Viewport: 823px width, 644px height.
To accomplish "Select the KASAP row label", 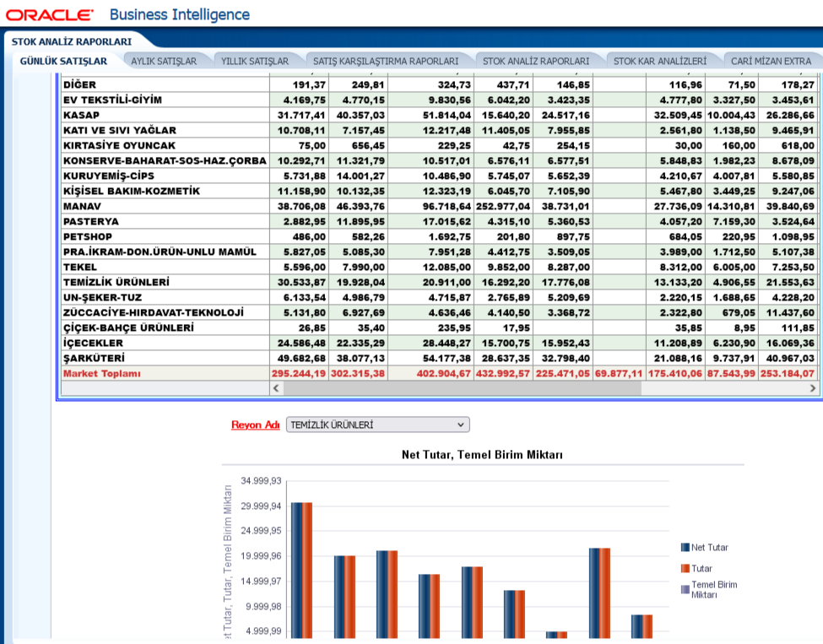I will [x=81, y=115].
